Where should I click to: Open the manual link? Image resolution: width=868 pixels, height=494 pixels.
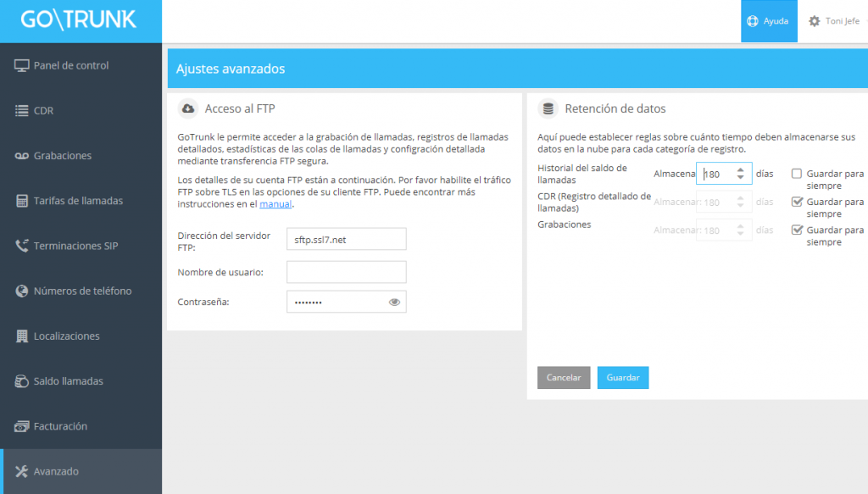[275, 204]
